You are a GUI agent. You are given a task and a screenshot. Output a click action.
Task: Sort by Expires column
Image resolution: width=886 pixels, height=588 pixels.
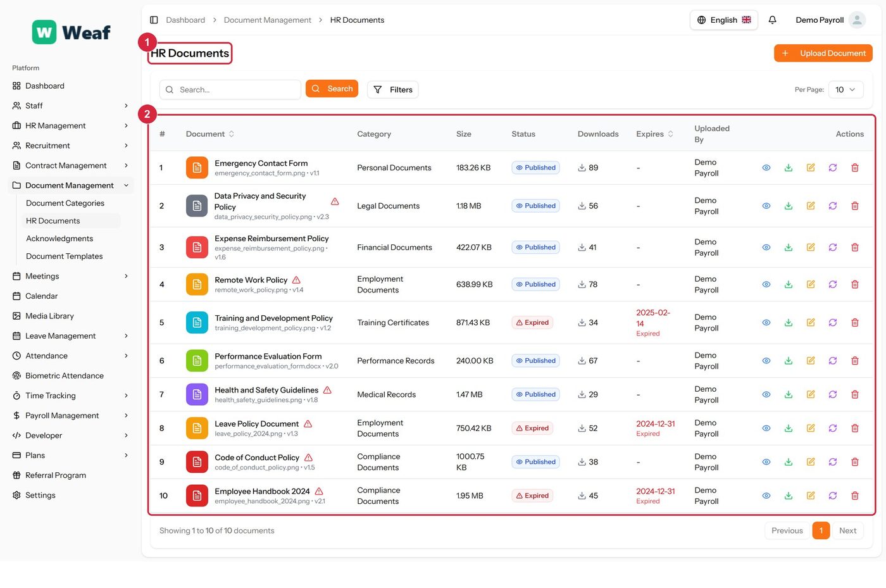coord(655,134)
